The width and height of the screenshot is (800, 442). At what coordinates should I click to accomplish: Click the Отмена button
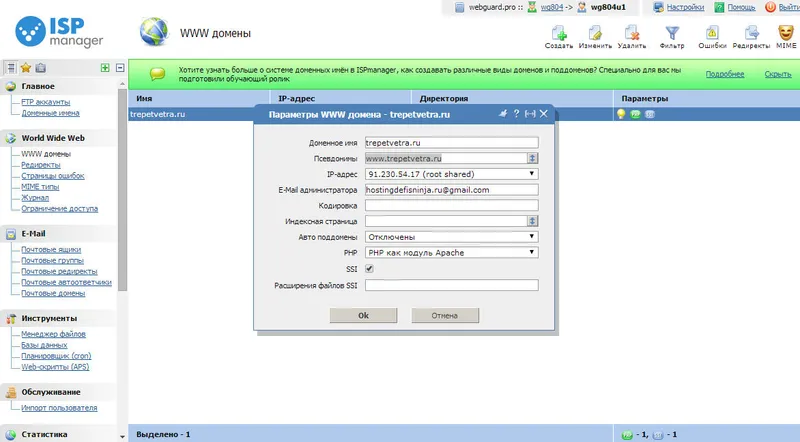445,315
